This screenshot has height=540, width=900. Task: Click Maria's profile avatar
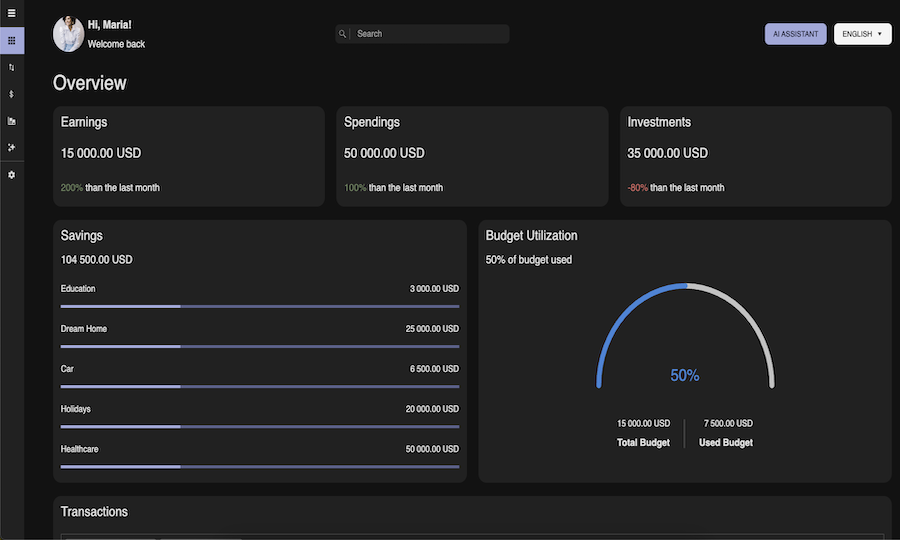tap(68, 34)
